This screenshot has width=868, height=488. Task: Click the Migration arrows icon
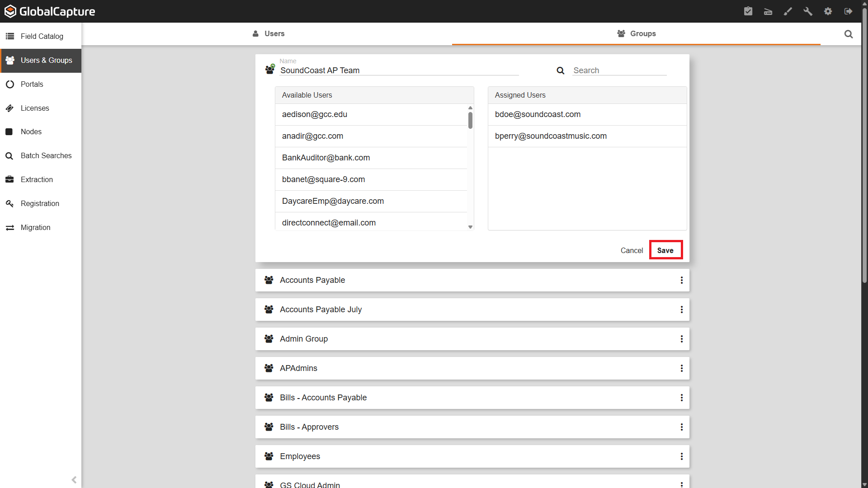9,227
